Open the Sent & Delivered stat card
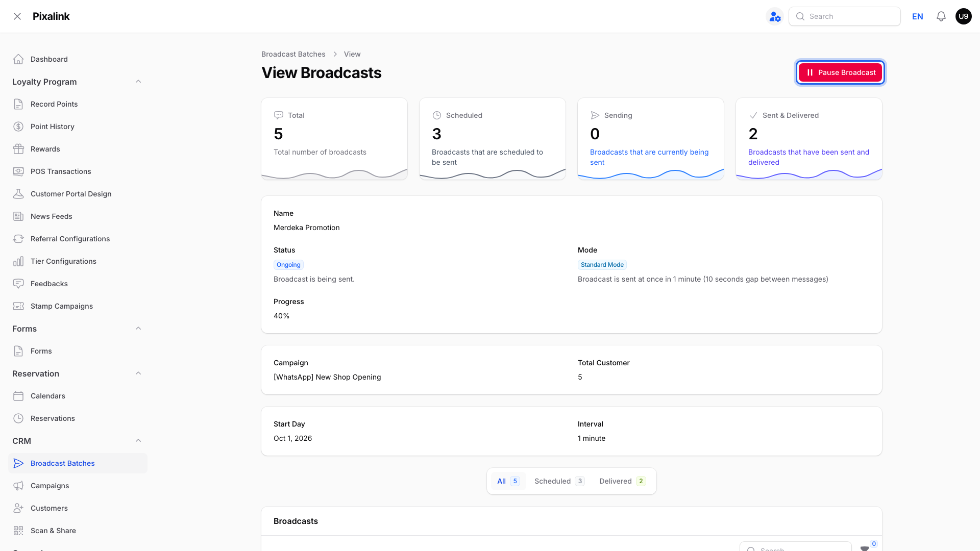This screenshot has width=980, height=551. coord(808,139)
